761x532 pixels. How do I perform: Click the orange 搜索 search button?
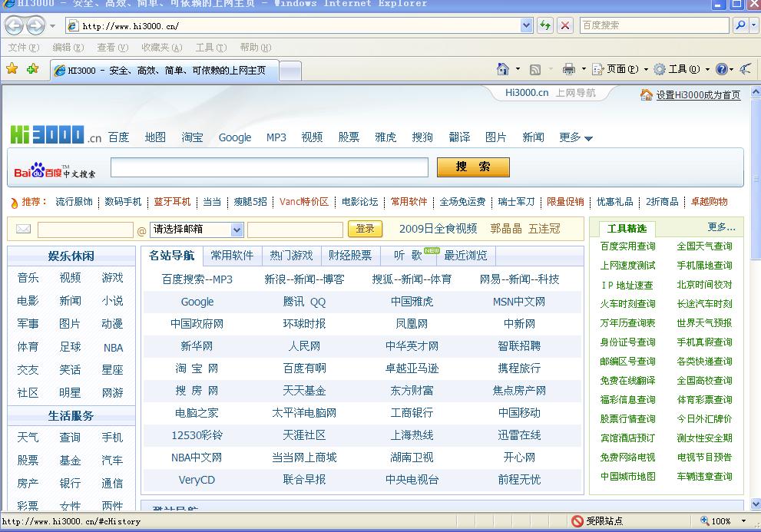[473, 167]
